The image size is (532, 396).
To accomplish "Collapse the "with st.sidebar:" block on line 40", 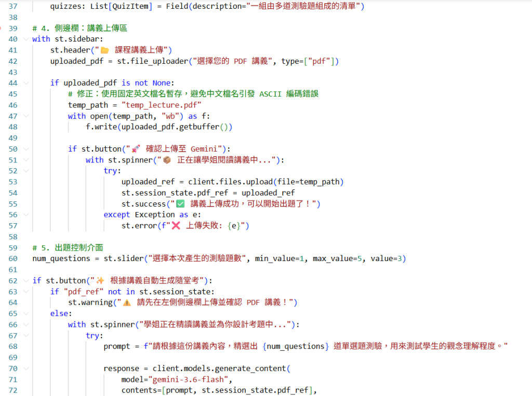I will (26, 39).
